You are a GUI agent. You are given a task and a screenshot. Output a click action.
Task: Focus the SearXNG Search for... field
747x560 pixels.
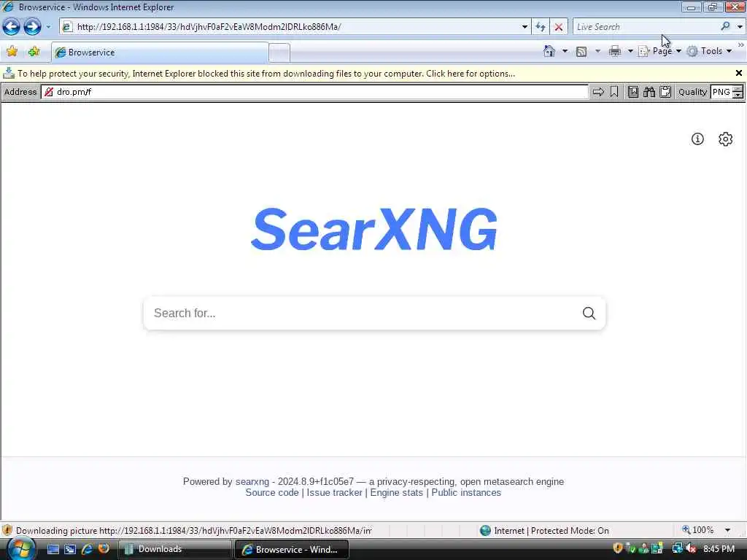[x=362, y=313]
